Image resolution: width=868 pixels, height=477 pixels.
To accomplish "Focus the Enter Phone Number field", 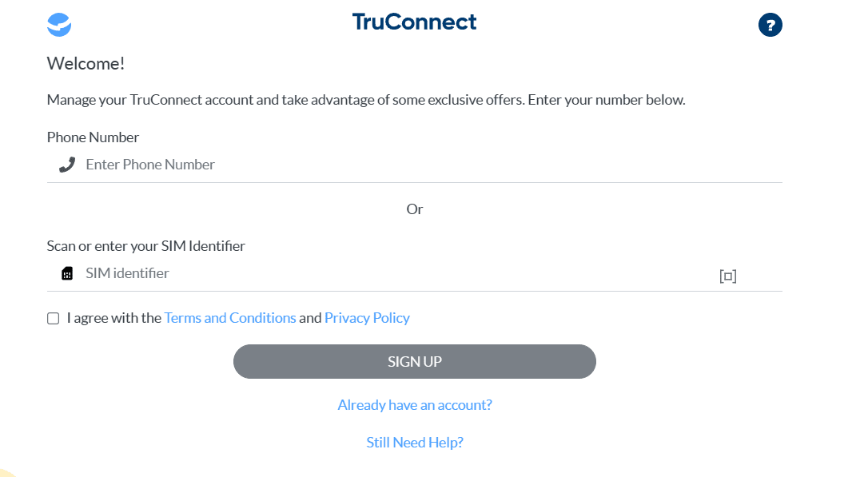I will click(x=400, y=165).
